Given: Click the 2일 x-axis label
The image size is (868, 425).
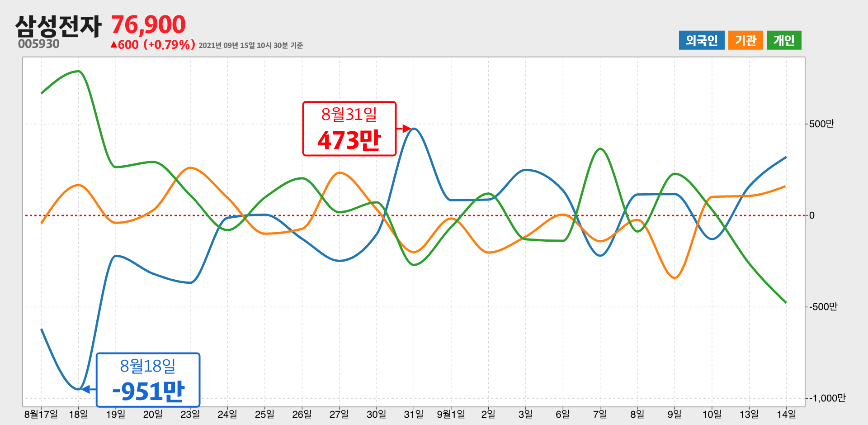Looking at the screenshot, I should pyautogui.click(x=488, y=414).
